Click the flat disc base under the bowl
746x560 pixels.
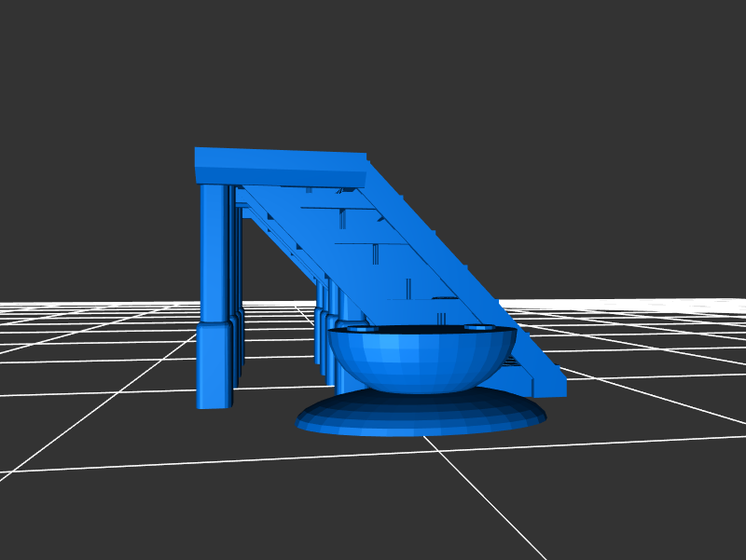pos(420,417)
